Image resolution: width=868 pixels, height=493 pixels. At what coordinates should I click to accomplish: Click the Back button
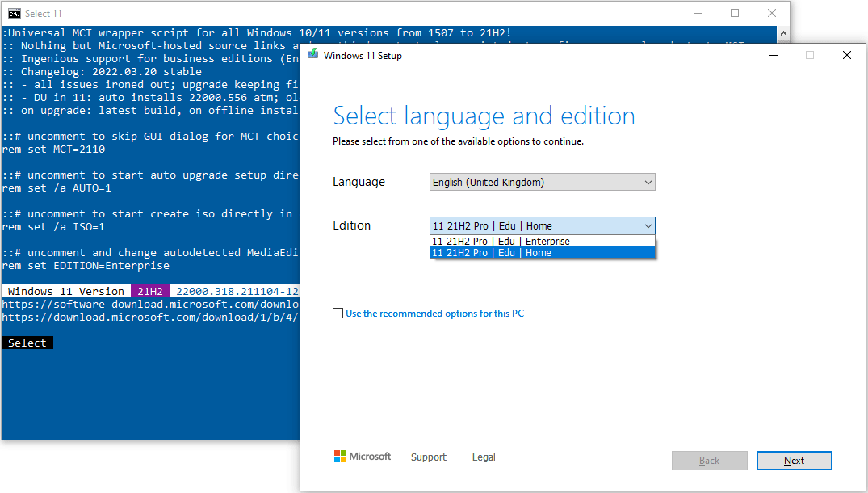(x=709, y=460)
